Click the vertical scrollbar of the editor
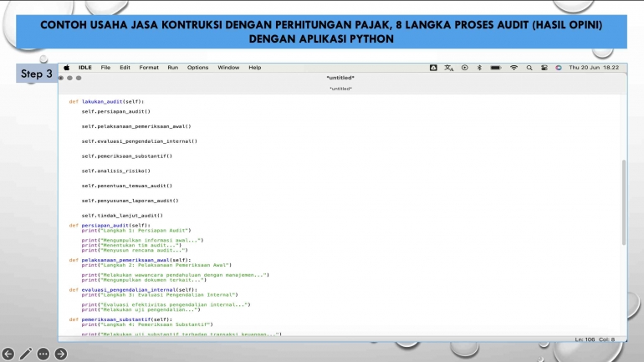 [x=624, y=202]
